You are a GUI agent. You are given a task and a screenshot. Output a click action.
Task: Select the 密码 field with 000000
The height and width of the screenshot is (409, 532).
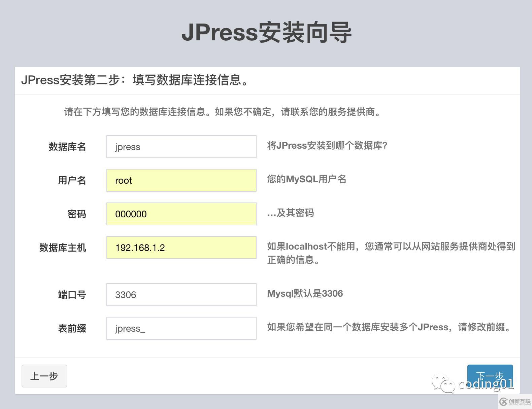(x=181, y=214)
